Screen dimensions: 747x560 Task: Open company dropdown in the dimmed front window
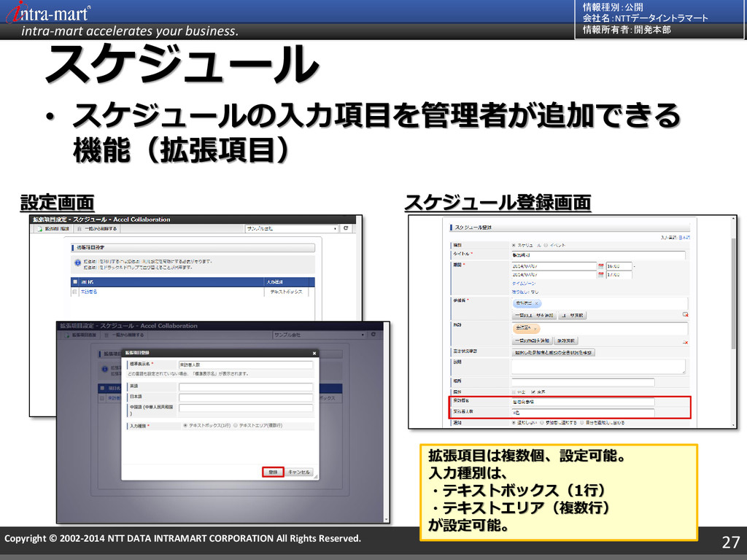(319, 335)
